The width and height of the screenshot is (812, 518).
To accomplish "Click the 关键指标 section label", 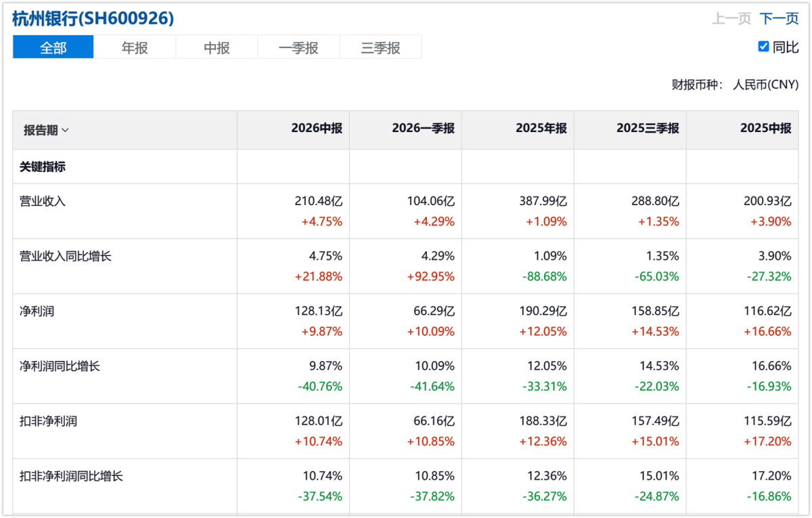I will pos(43,167).
